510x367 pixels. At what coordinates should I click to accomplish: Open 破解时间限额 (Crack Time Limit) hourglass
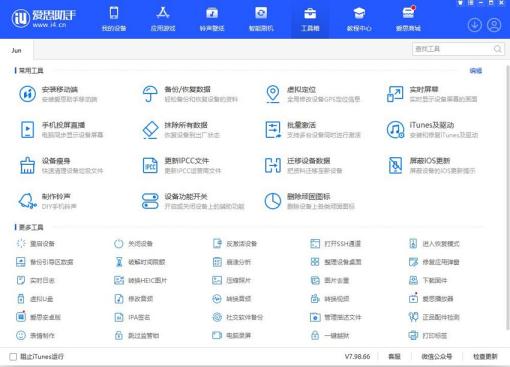[x=140, y=262]
